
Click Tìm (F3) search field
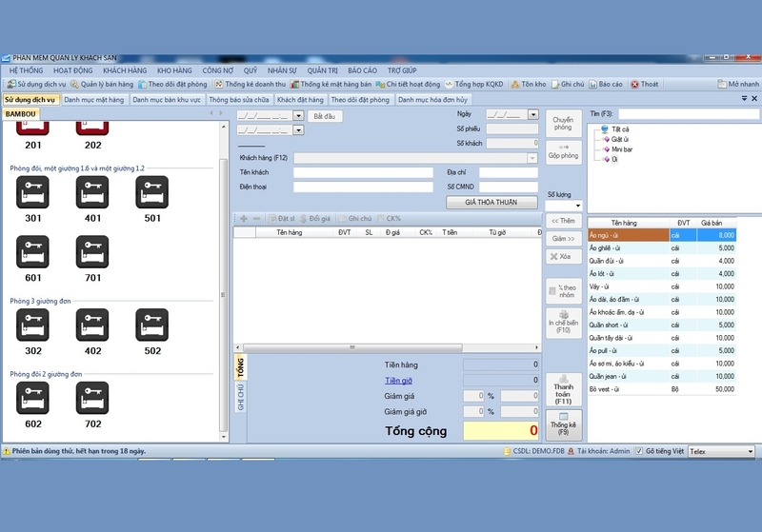(x=688, y=114)
